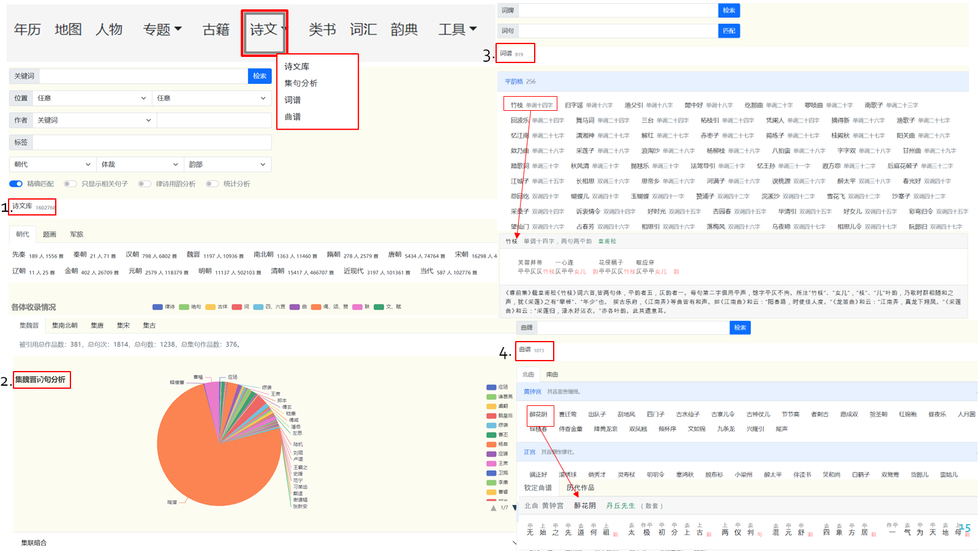Expand the 集联暗合 section chevron
This screenshot has width=980, height=551.
point(514,542)
